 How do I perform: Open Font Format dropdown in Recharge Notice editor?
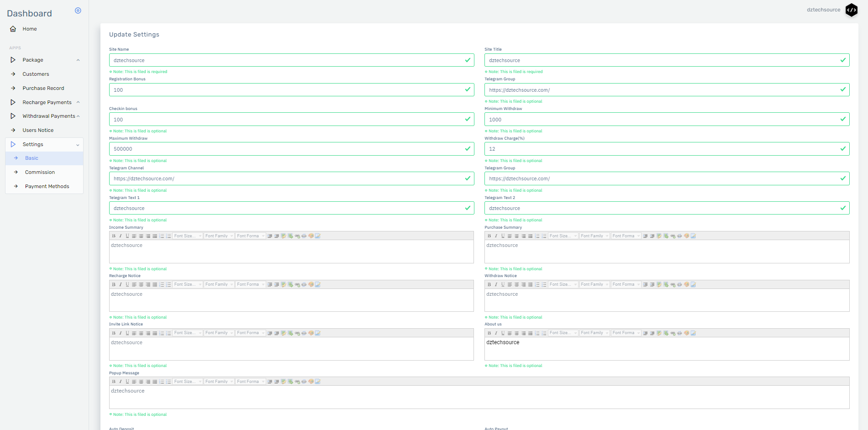coord(251,284)
